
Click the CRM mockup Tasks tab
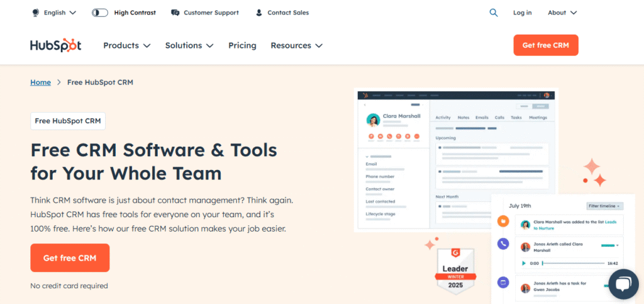pyautogui.click(x=516, y=118)
